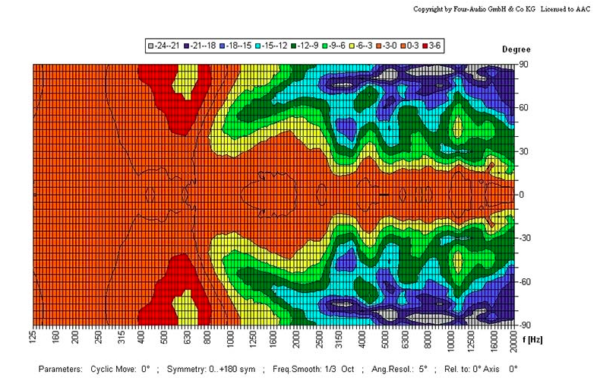Click the -9--6 light green legend swatch

[324, 46]
